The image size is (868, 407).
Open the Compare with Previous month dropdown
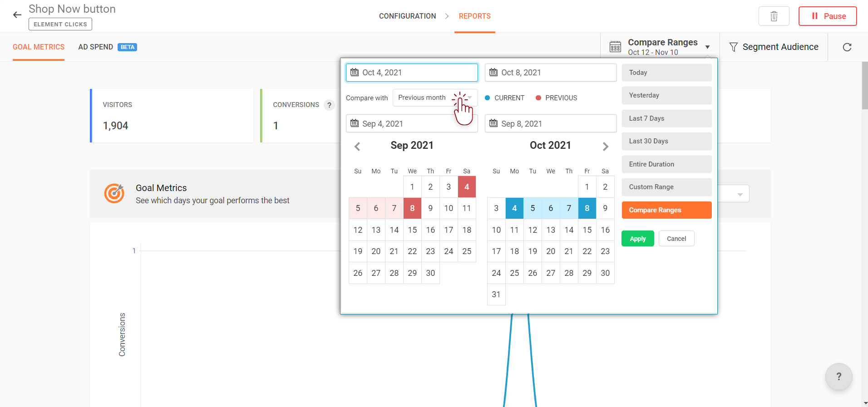435,98
